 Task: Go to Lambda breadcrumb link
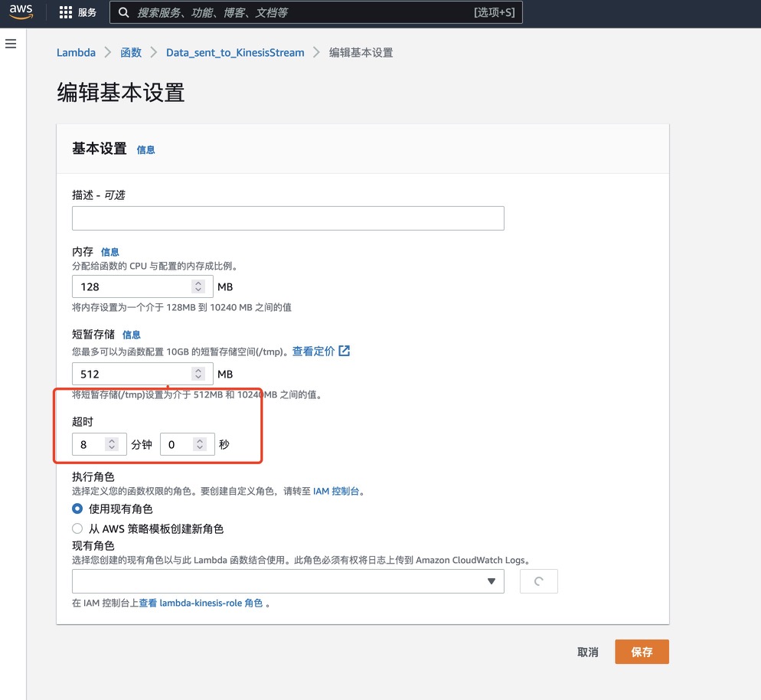tap(76, 53)
